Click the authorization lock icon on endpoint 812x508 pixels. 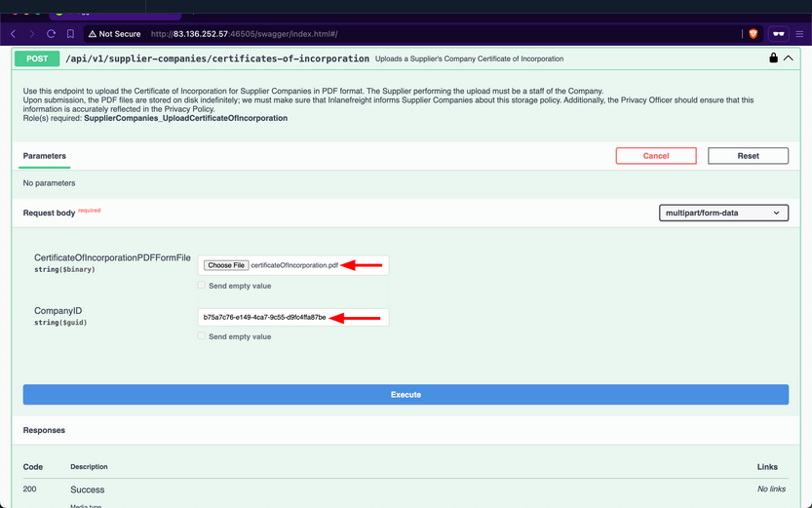pos(773,58)
